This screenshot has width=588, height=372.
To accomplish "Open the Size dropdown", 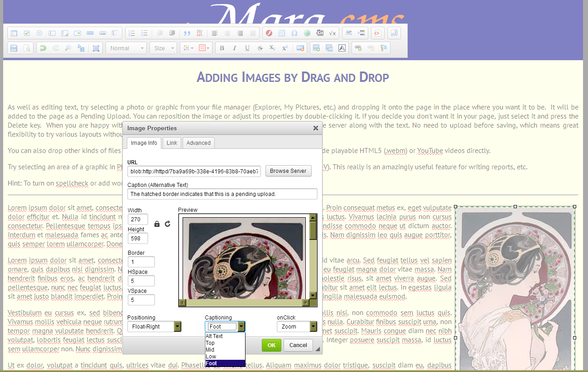I will (163, 48).
